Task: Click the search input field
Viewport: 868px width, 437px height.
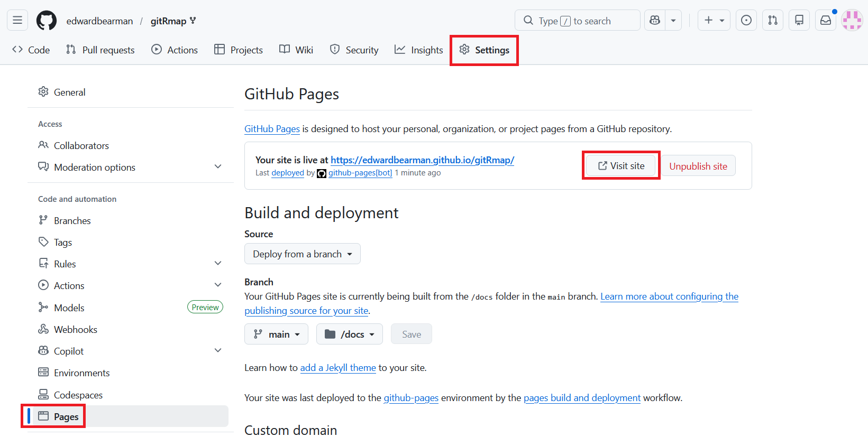Action: click(577, 21)
